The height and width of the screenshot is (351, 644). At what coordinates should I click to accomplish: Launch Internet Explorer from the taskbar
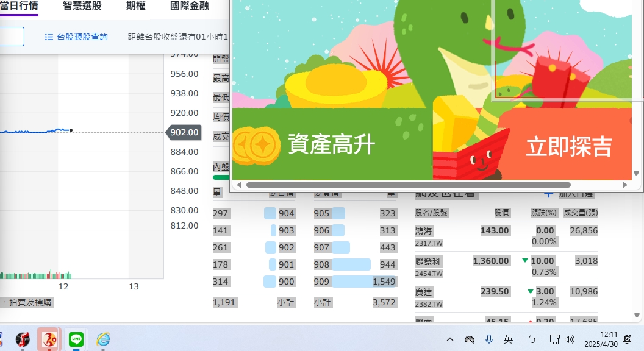(103, 339)
